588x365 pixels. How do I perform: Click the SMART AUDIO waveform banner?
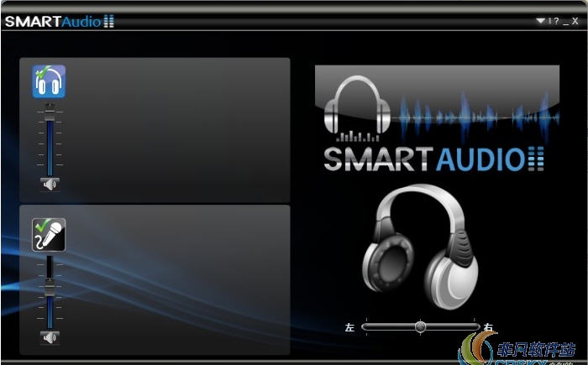pyautogui.click(x=438, y=119)
